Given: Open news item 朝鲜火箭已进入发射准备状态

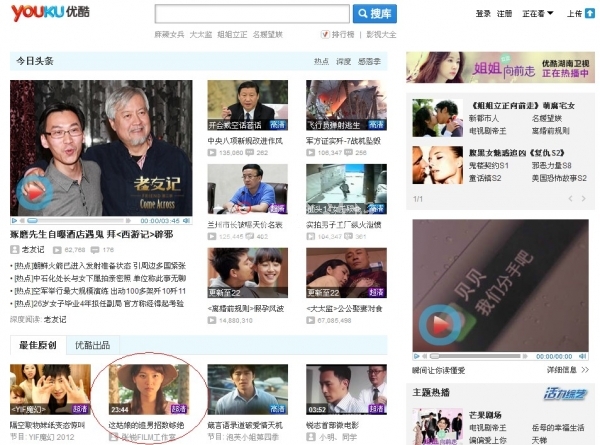Looking at the screenshot, I should (x=99, y=266).
